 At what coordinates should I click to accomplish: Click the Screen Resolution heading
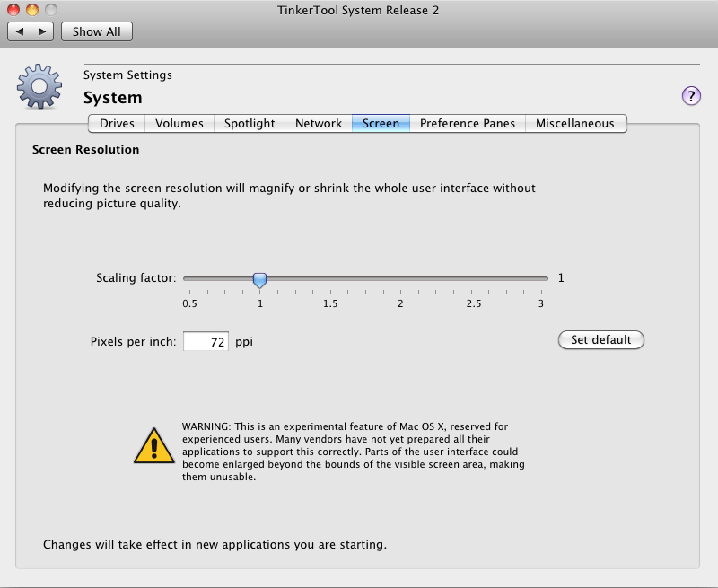(85, 150)
